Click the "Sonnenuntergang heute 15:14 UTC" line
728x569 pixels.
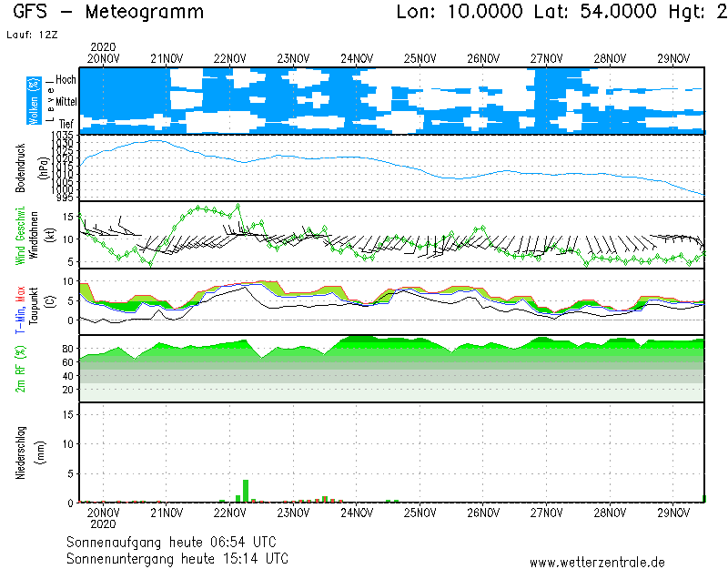click(x=177, y=558)
